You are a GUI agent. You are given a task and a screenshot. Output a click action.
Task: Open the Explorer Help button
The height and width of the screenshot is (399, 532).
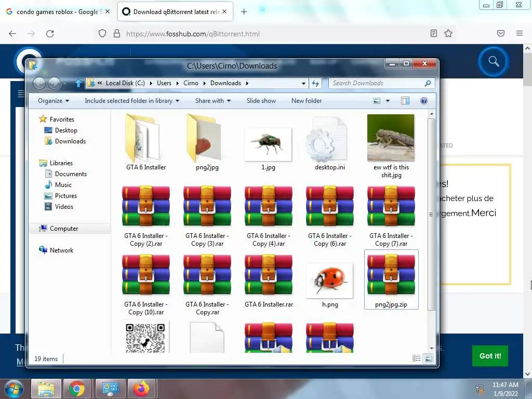(x=424, y=101)
